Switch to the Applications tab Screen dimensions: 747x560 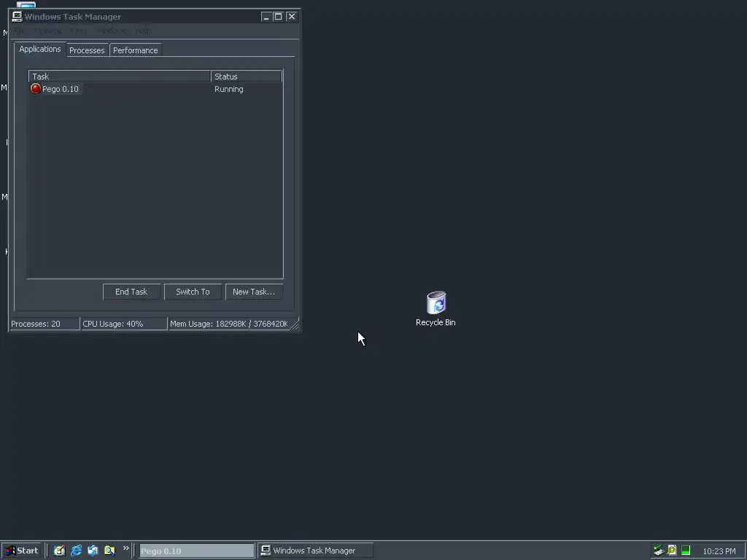(x=40, y=49)
